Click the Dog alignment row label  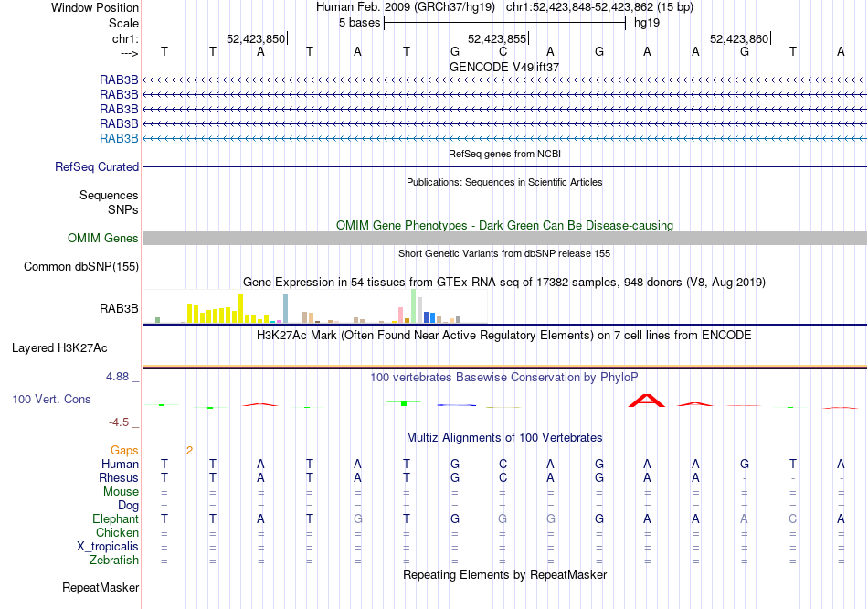tap(129, 506)
